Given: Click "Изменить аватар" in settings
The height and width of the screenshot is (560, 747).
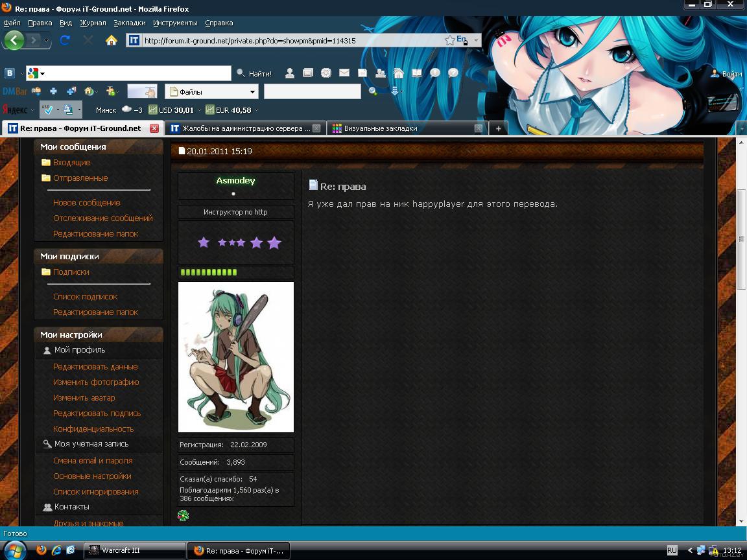Looking at the screenshot, I should [84, 397].
